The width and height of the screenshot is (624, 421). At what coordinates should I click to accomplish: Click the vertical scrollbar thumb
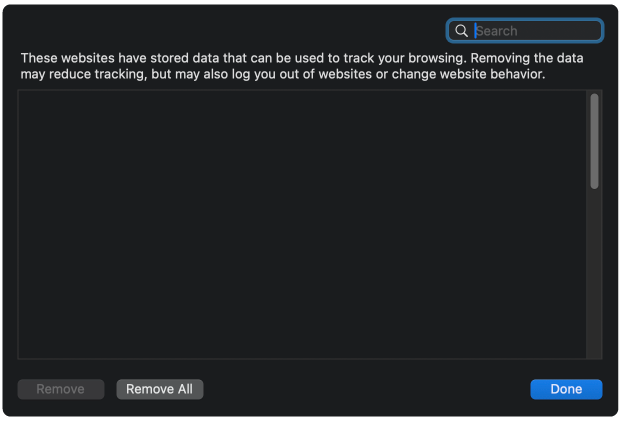(594, 141)
